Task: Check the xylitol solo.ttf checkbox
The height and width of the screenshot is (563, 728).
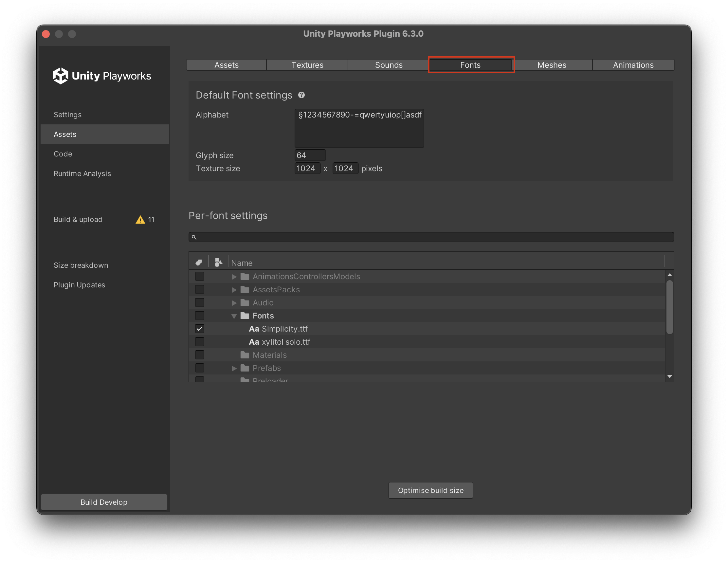Action: (x=200, y=342)
